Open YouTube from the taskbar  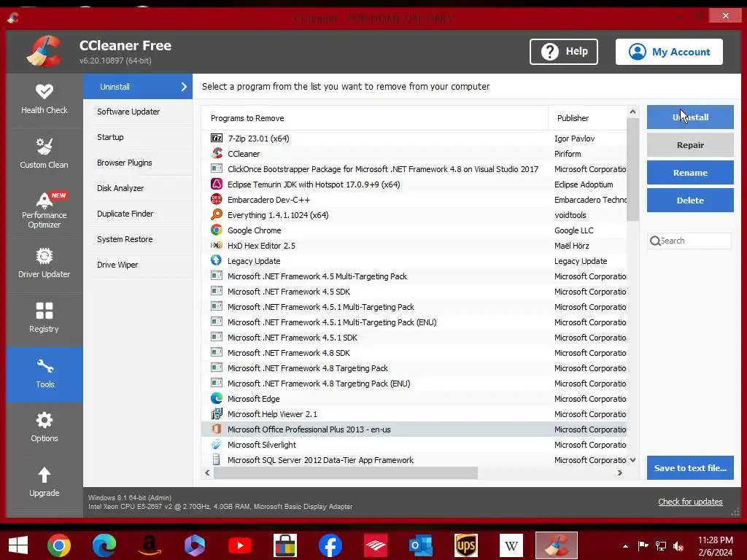pyautogui.click(x=240, y=545)
